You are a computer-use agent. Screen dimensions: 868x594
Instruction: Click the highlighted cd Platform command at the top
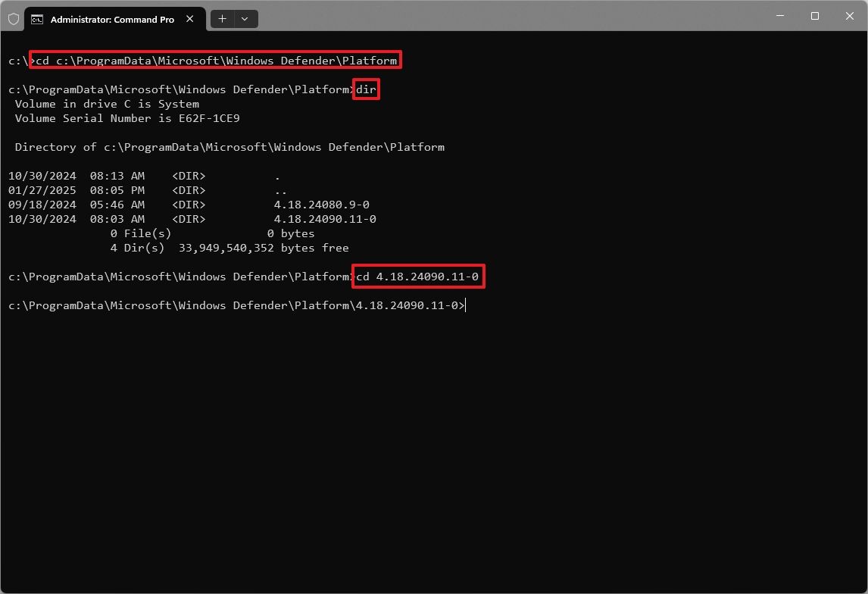pos(216,60)
